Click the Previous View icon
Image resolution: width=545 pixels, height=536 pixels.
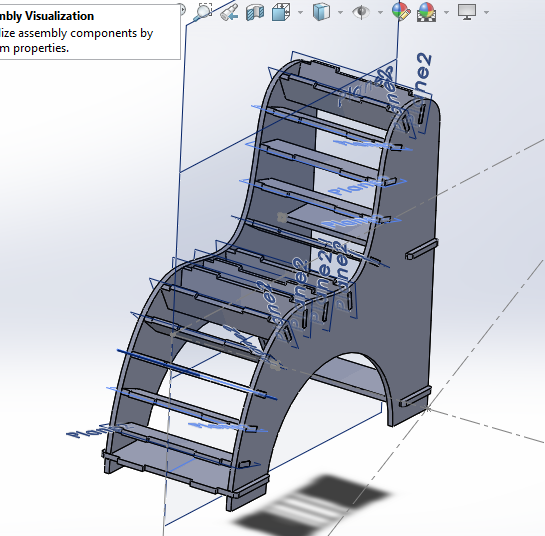pyautogui.click(x=229, y=12)
